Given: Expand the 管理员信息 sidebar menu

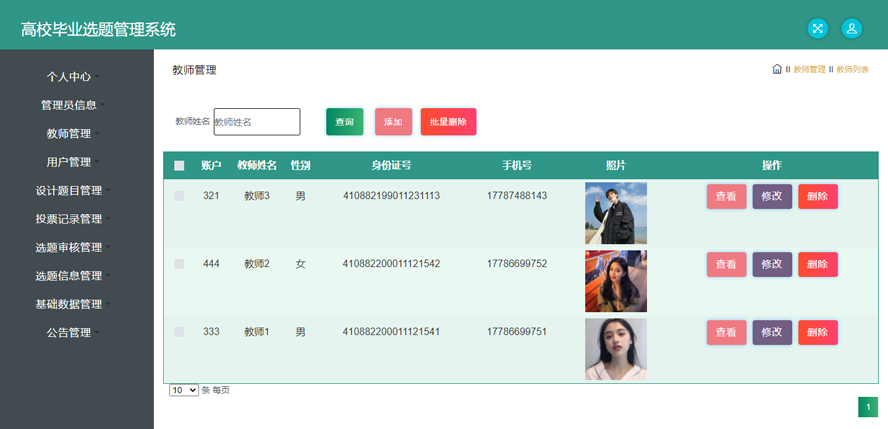Looking at the screenshot, I should 70,105.
